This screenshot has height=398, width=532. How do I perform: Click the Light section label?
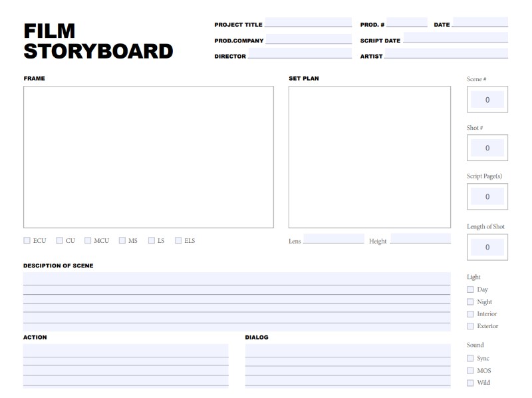click(473, 277)
